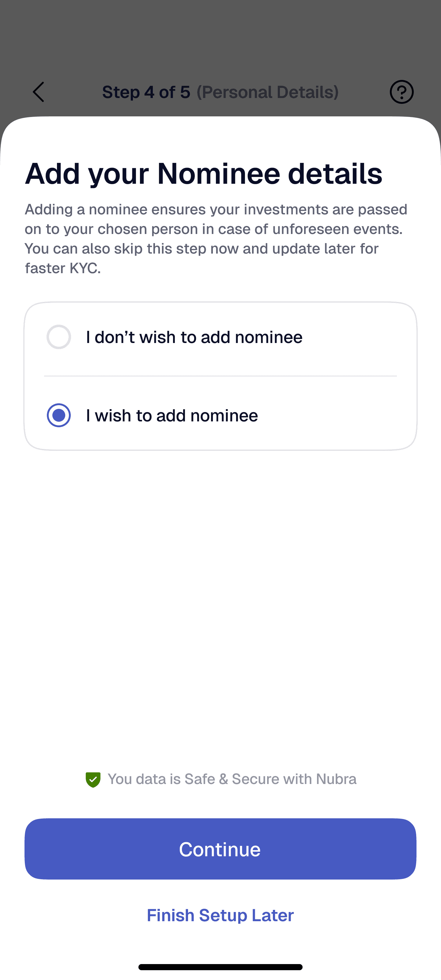Tap the home indicator bar
Image resolution: width=441 pixels, height=980 pixels.
click(x=220, y=967)
